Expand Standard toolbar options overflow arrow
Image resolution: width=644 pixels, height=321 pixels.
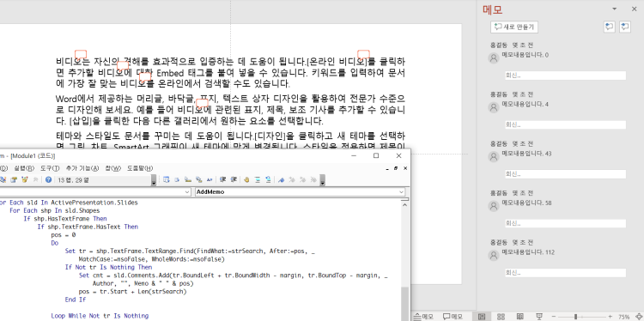pos(154,180)
